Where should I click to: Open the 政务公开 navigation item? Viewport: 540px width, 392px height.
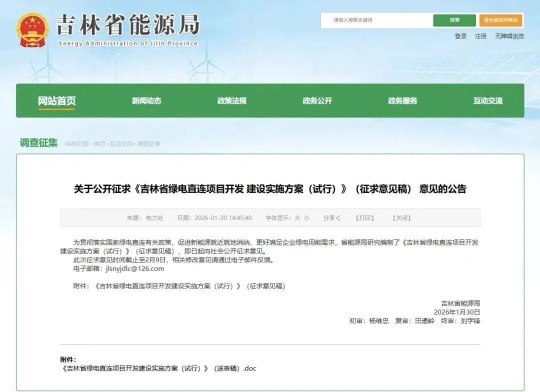(x=317, y=101)
